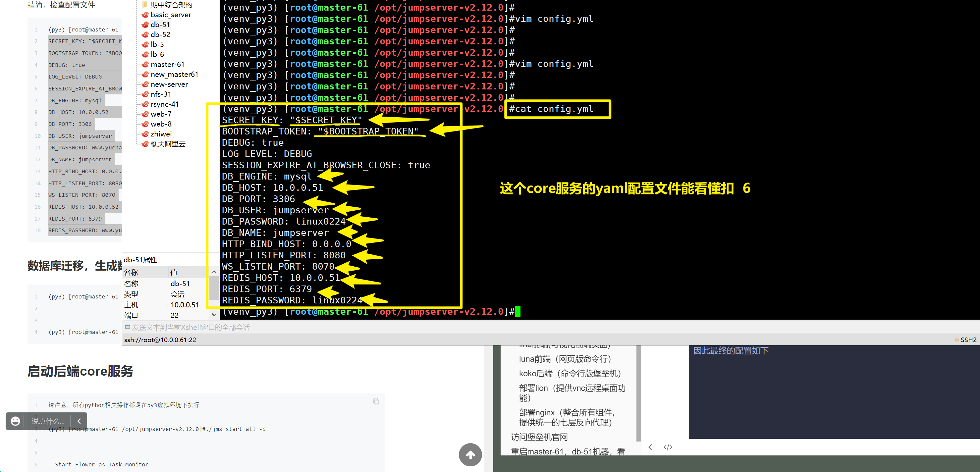Select the db-51 value in properties table
This screenshot has width=980, height=472.
click(180, 284)
